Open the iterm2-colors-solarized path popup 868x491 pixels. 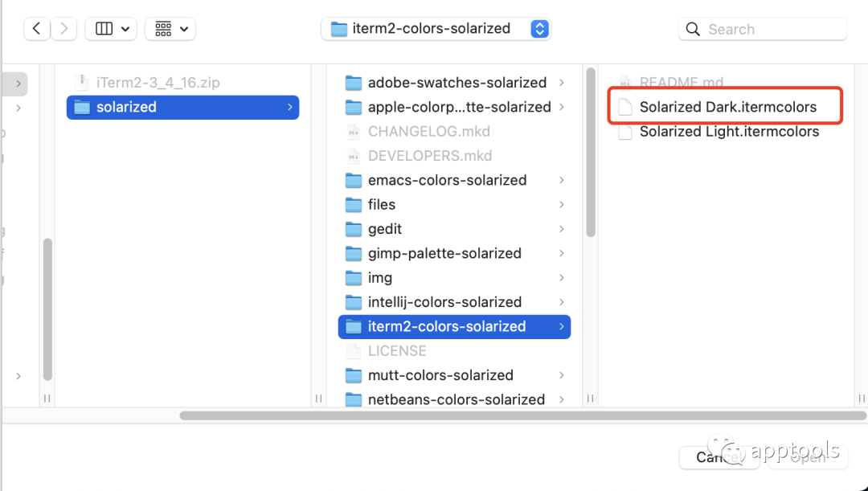(x=436, y=29)
